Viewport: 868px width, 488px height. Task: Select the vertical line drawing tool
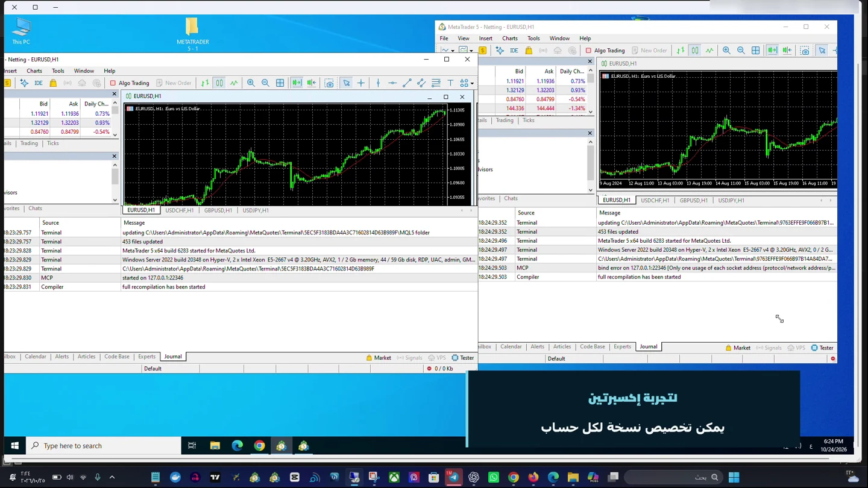click(378, 83)
